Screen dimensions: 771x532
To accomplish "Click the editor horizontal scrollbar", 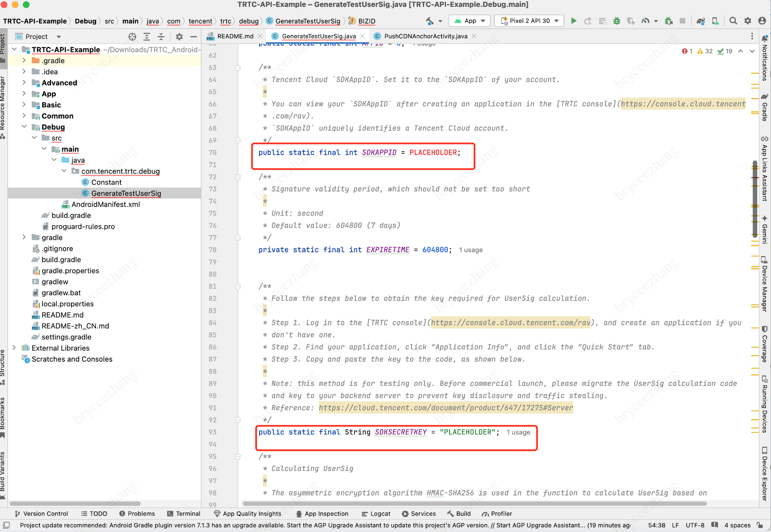I will (473, 503).
